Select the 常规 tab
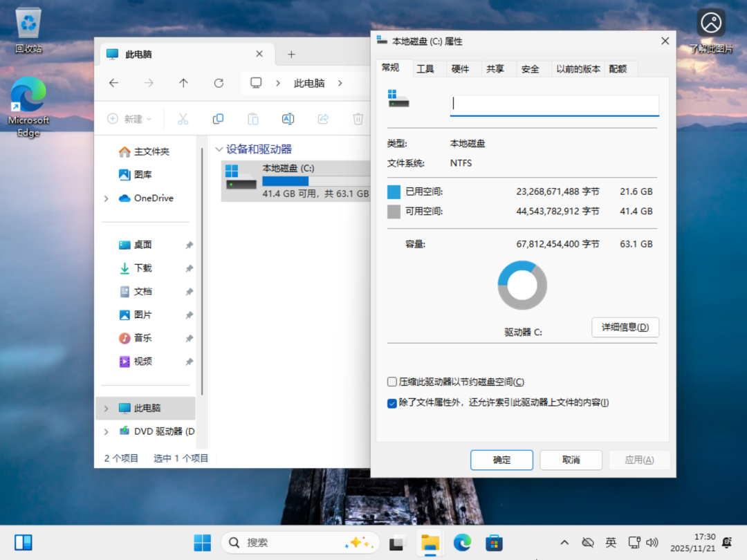This screenshot has height=560, width=747. (x=391, y=68)
